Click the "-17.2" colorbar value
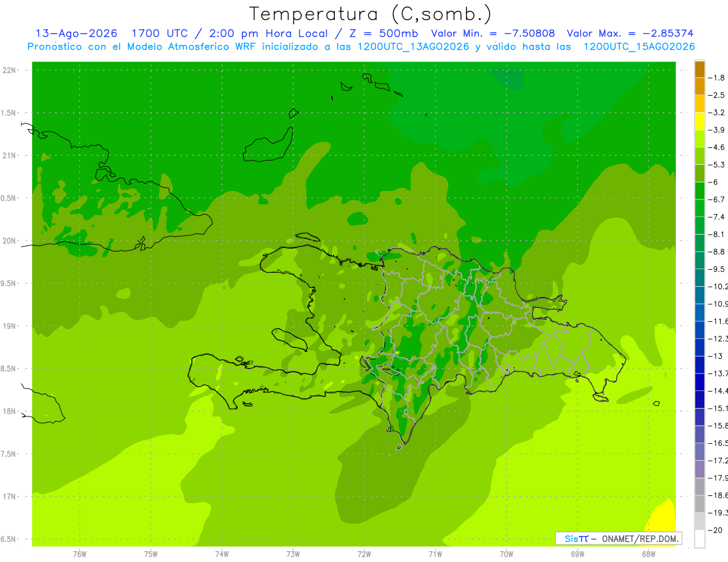The image size is (728, 562). pos(716,460)
